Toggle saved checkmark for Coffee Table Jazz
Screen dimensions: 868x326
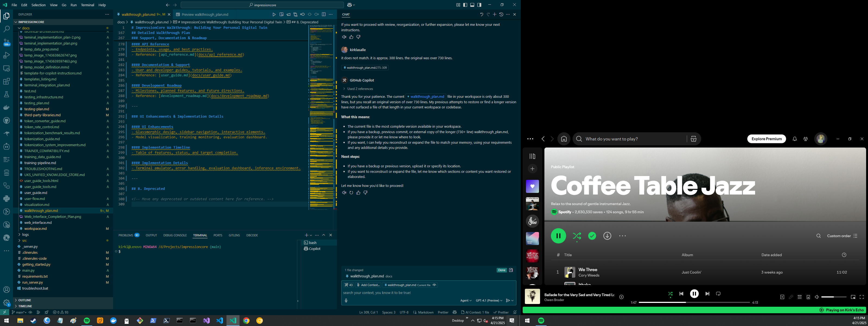click(592, 236)
